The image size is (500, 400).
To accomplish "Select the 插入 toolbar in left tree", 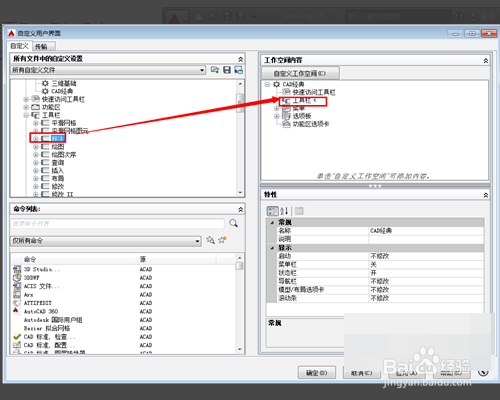I will (57, 171).
